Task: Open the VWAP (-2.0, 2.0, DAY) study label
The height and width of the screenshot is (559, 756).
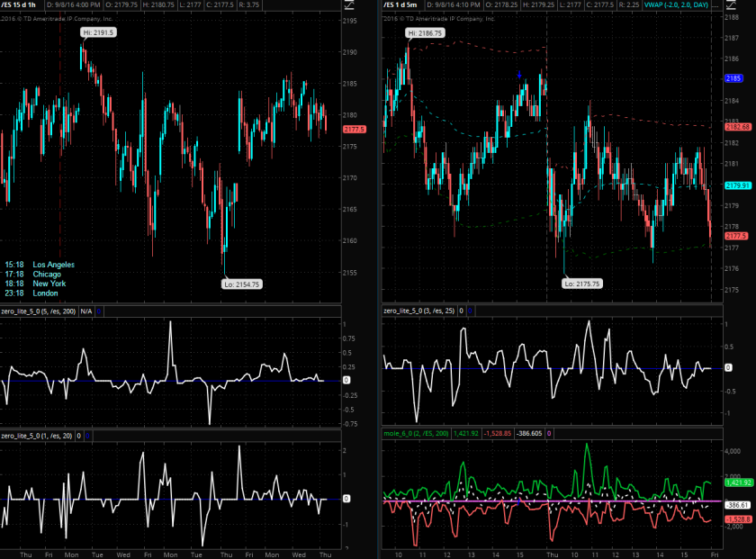Action: (x=679, y=5)
